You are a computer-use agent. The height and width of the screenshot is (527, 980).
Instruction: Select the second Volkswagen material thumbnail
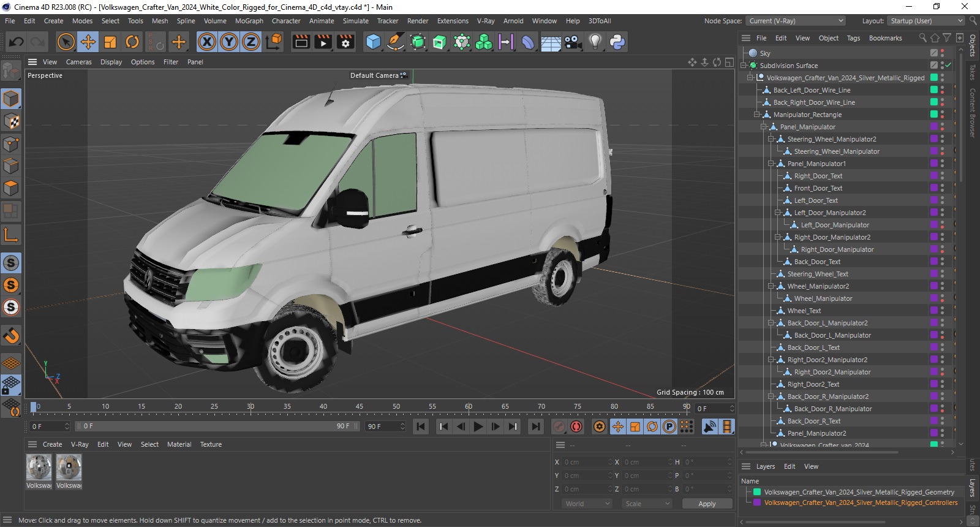pyautogui.click(x=69, y=467)
